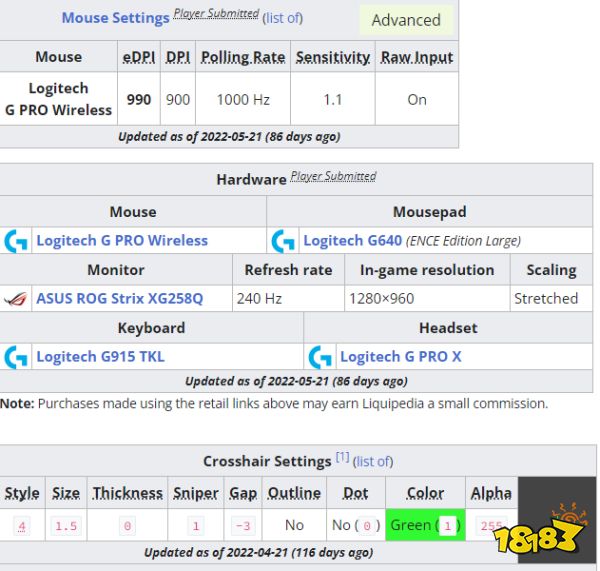Click the crosshair gap value -3
Image resolution: width=600 pixels, height=571 pixels.
pyautogui.click(x=243, y=526)
